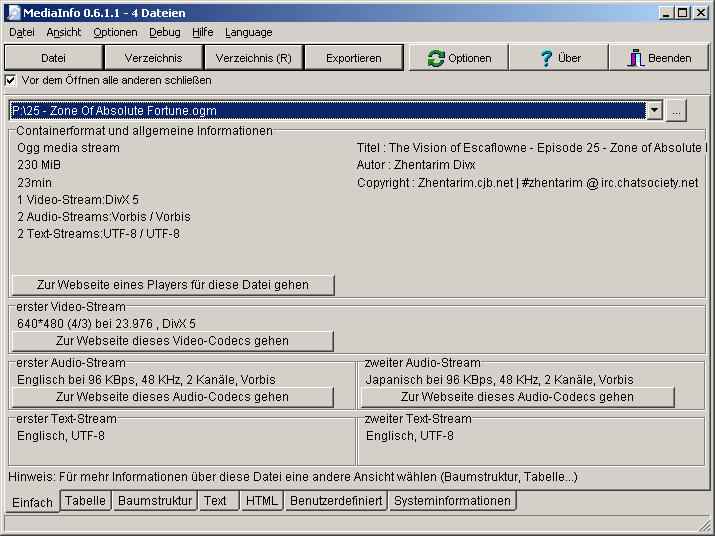Click second audio stream codec website button
This screenshot has width=715, height=536.
[517, 397]
